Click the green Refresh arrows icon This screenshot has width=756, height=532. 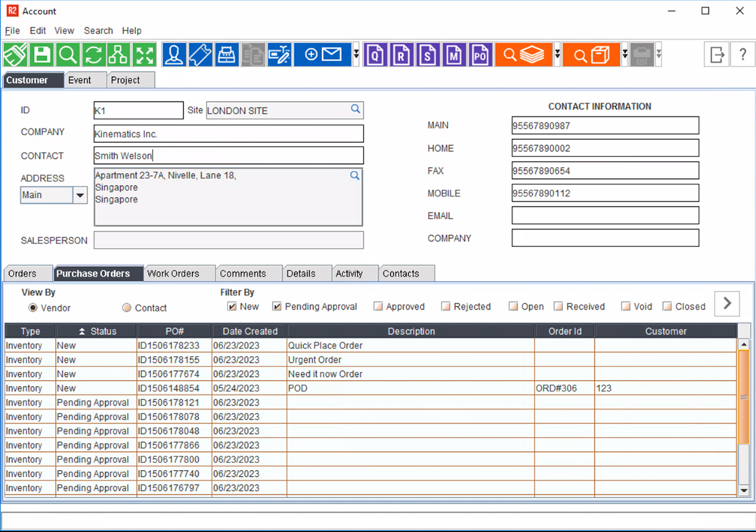tap(92, 54)
